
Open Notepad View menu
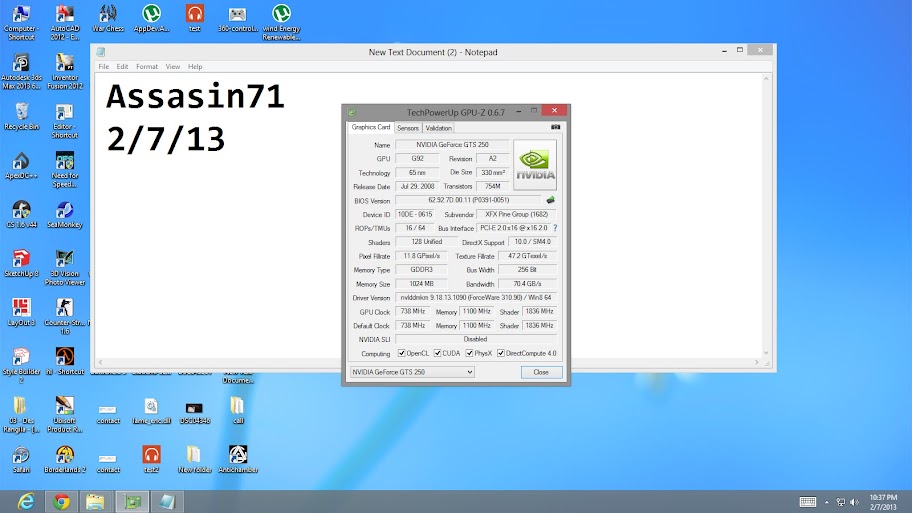[173, 66]
